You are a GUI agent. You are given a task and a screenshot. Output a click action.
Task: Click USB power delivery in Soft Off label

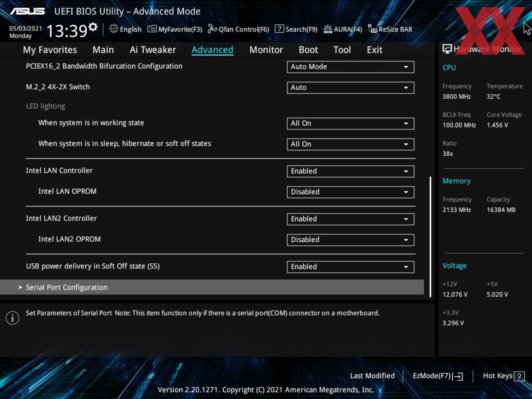(93, 266)
